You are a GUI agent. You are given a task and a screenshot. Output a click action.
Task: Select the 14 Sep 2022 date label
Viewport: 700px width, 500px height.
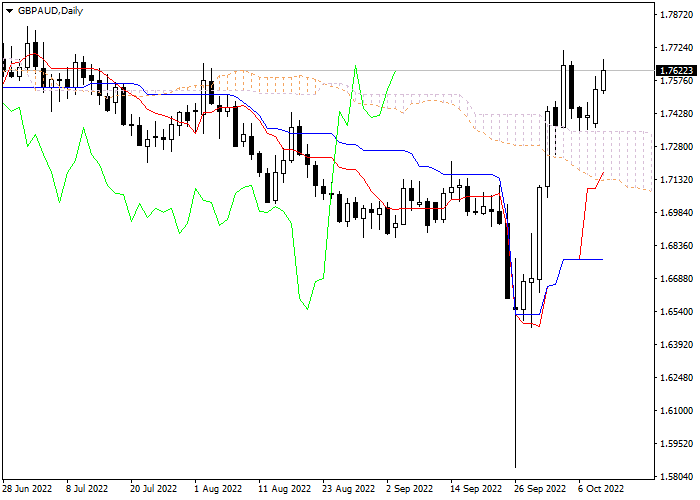474,490
